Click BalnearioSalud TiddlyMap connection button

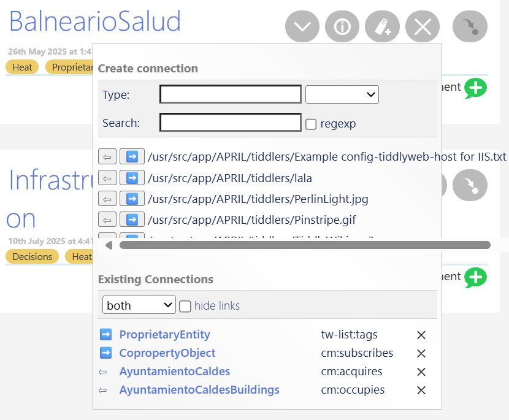470,26
